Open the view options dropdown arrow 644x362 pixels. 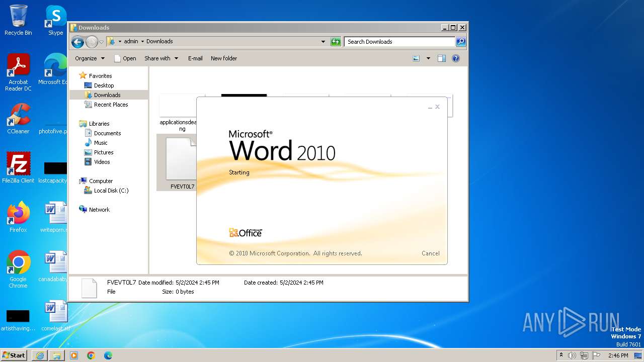[x=428, y=58]
